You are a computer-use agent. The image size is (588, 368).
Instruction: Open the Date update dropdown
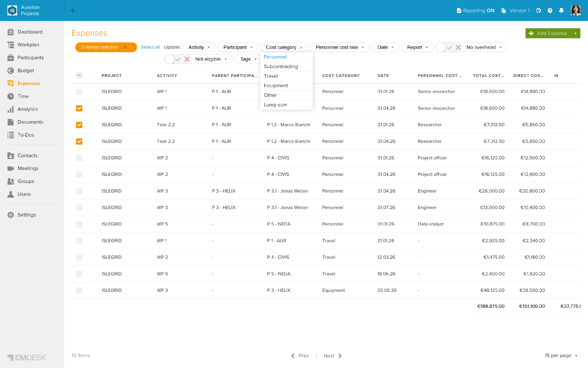point(385,47)
